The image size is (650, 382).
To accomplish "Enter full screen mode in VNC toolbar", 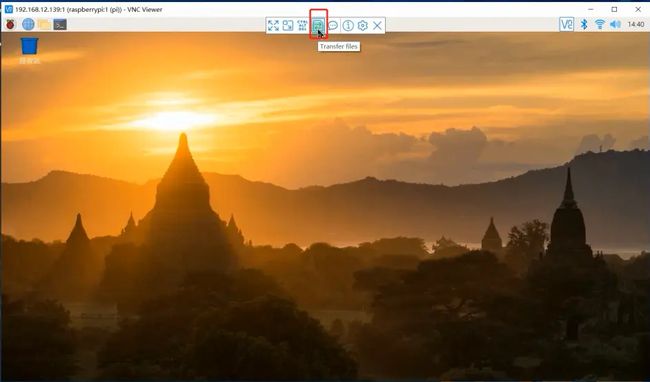I will pos(273,25).
